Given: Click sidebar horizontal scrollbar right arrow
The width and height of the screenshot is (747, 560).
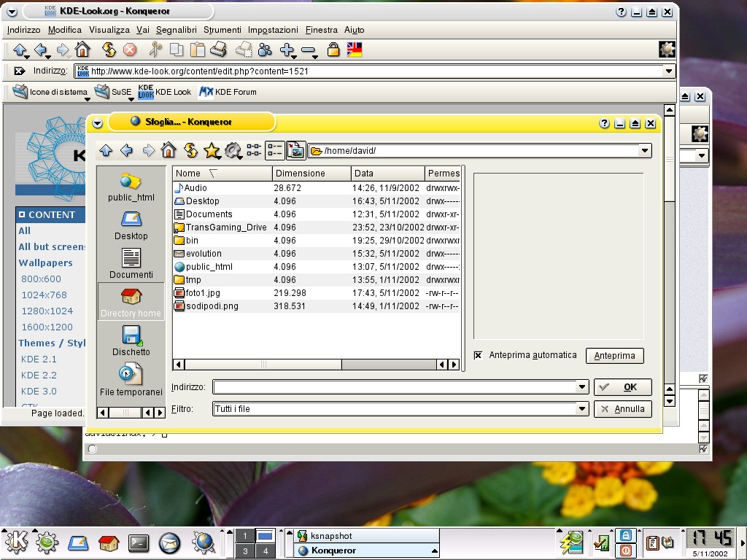Looking at the screenshot, I should pyautogui.click(x=160, y=413).
